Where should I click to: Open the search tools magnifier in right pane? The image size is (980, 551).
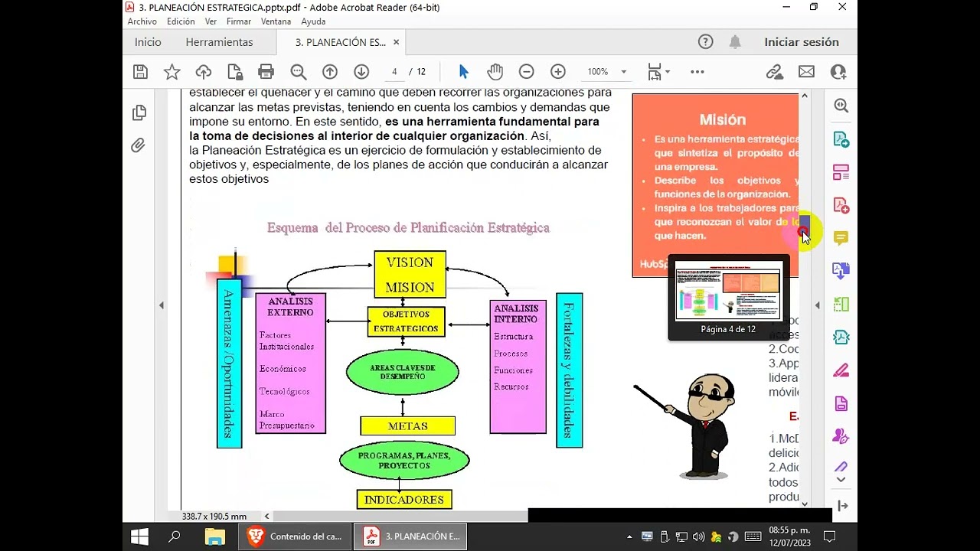pyautogui.click(x=841, y=106)
